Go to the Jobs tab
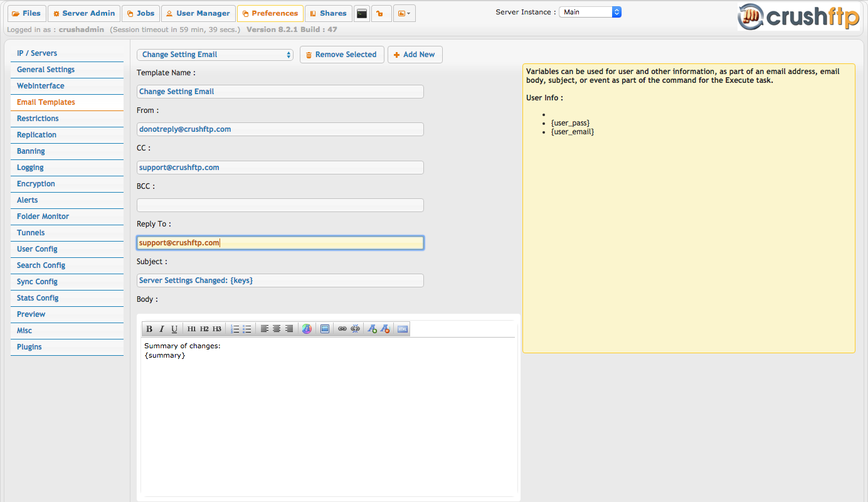868x502 pixels. point(140,13)
